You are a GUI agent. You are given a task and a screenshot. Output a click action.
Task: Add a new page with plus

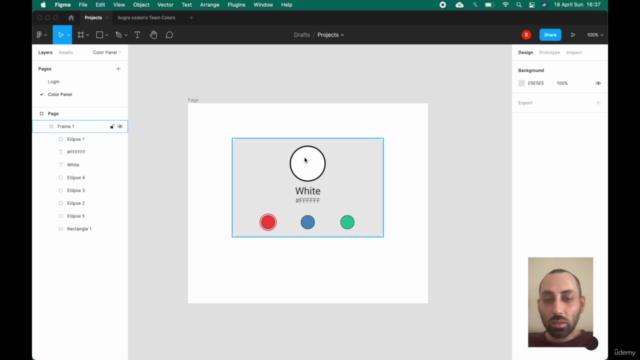(x=118, y=69)
